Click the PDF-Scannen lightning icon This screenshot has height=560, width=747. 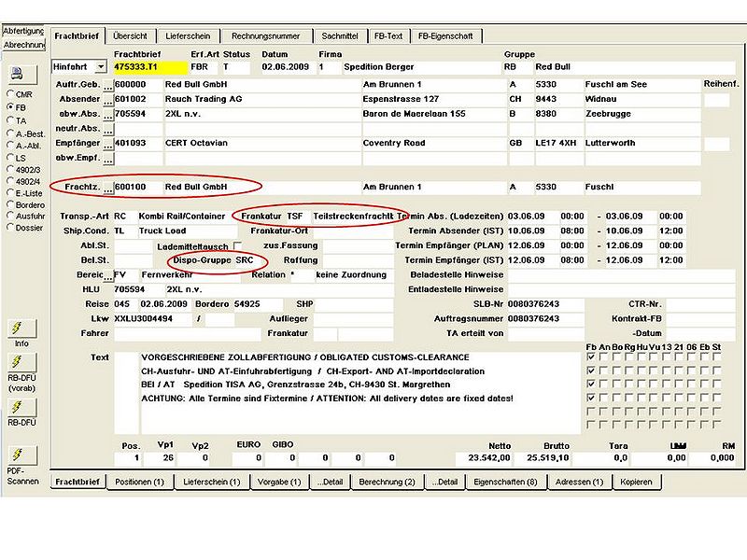[21, 455]
